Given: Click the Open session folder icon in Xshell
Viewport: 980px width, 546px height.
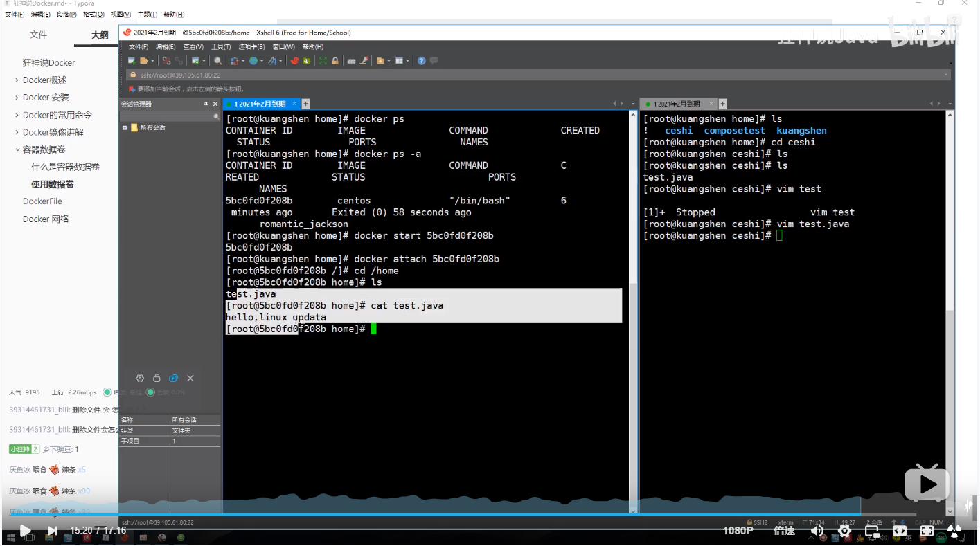Looking at the screenshot, I should (x=143, y=61).
